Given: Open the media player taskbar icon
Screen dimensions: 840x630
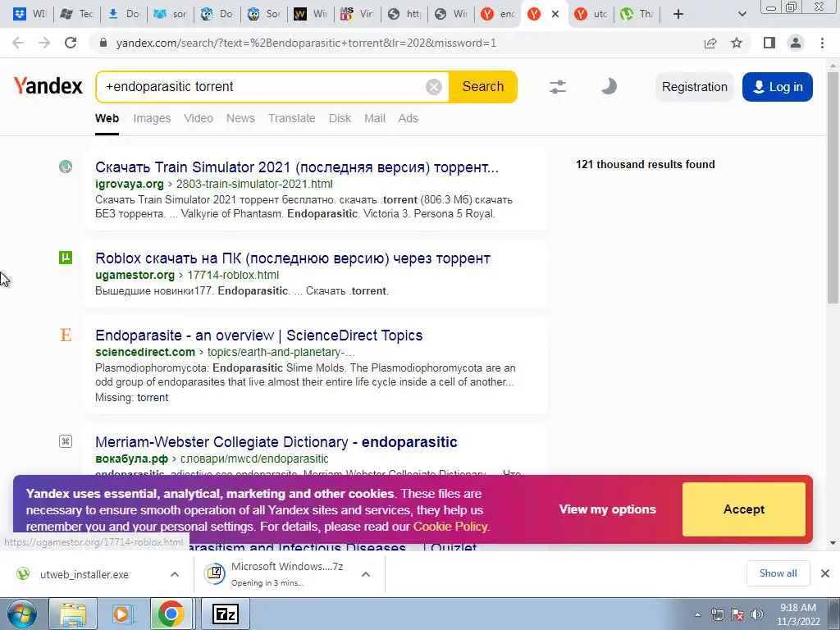Looking at the screenshot, I should point(121,614).
